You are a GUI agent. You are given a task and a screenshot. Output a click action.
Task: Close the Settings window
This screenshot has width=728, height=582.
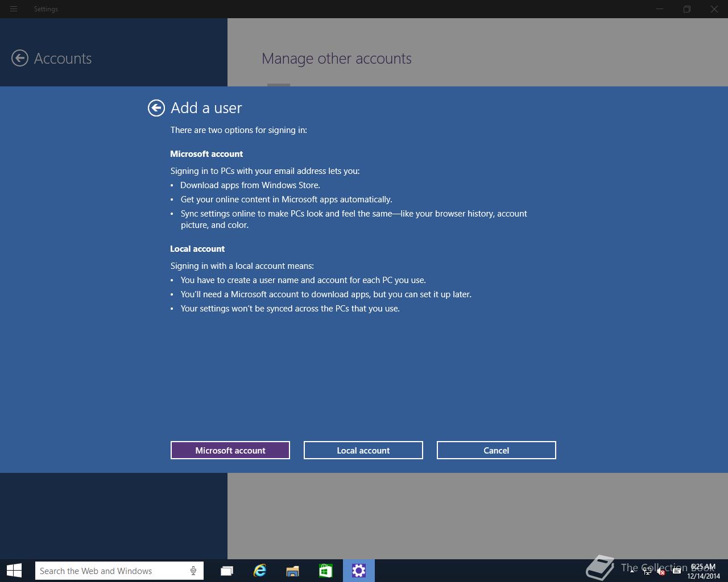[x=714, y=9]
